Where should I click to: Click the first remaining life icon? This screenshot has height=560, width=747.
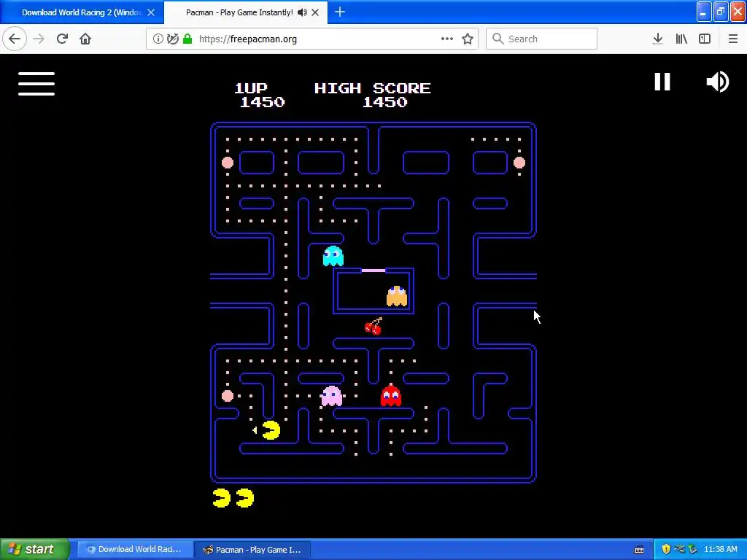[222, 497]
